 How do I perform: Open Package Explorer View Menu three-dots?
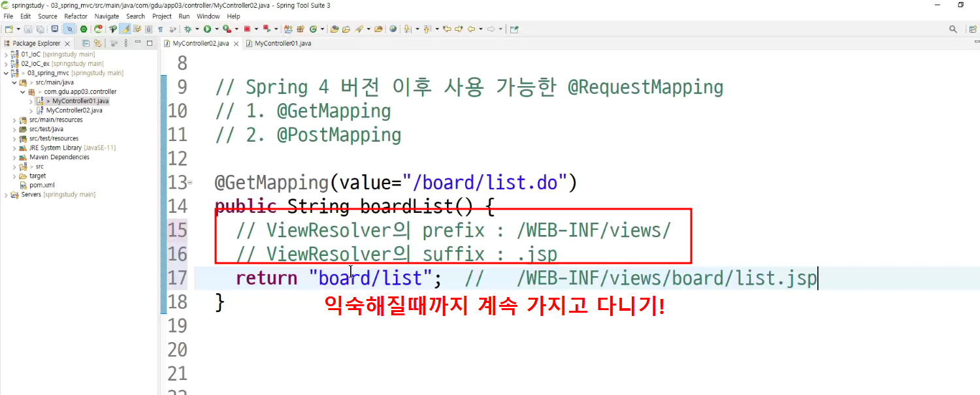click(126, 43)
